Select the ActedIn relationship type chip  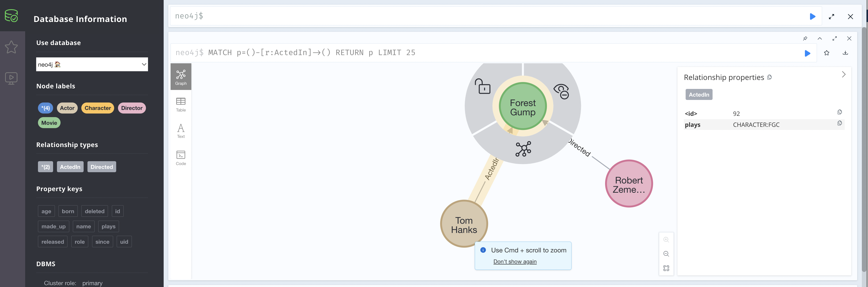coord(70,167)
